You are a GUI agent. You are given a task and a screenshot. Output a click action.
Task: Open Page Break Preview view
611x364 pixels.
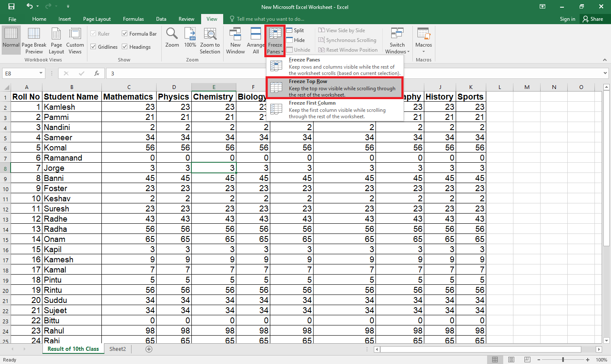34,40
